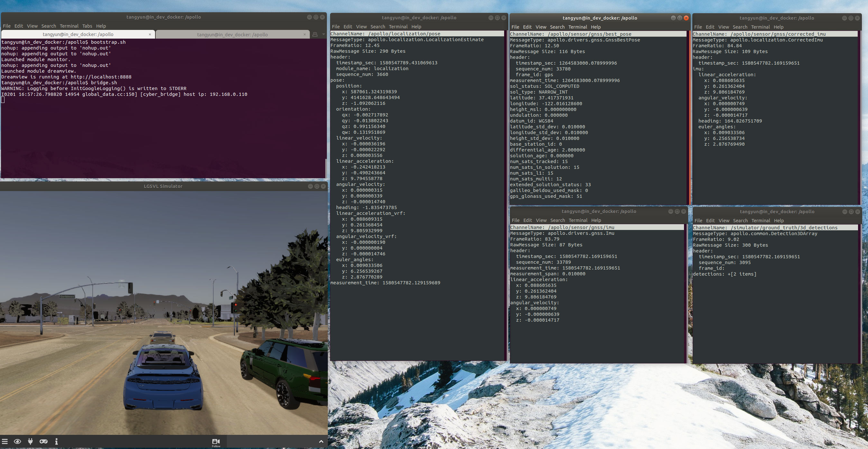Open Edit menu in bootstrap terminal

coord(19,26)
